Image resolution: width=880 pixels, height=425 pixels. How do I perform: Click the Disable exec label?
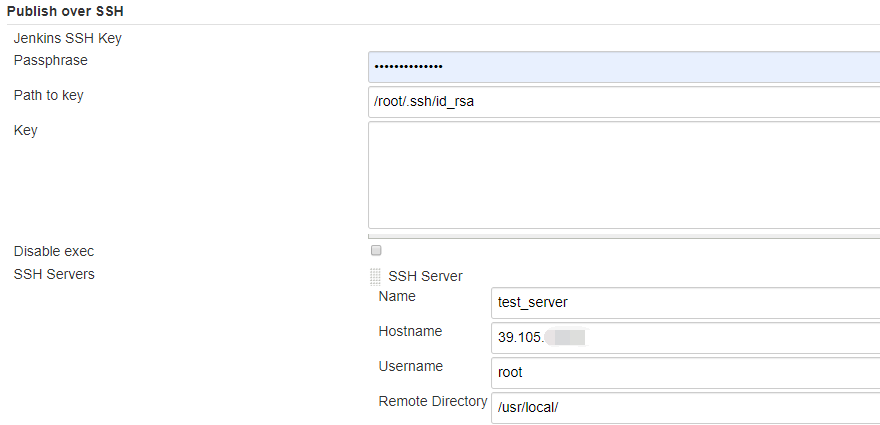click(54, 251)
